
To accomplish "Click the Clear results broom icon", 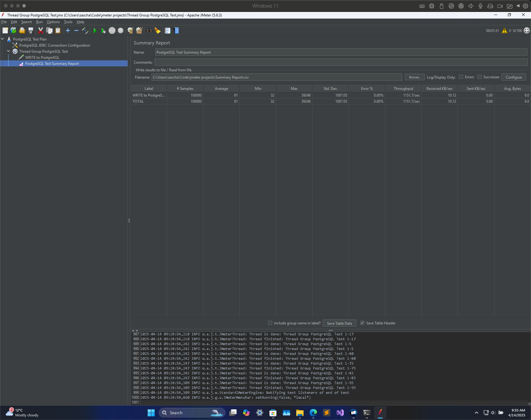I will (130, 30).
